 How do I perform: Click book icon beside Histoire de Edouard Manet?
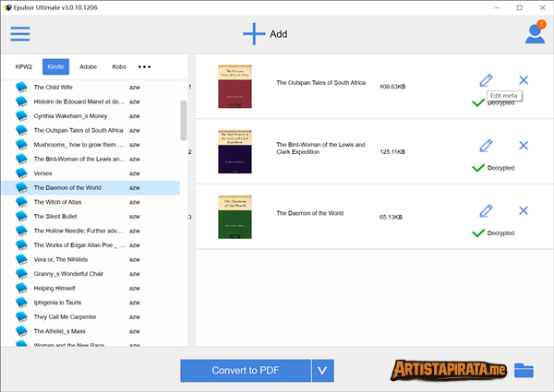[21, 101]
